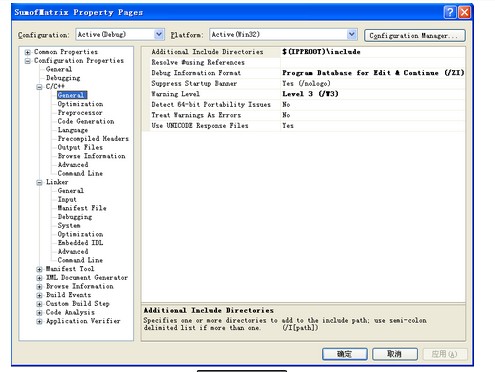Select the Application Verifier label
The height and width of the screenshot is (372, 495).
coord(83,321)
